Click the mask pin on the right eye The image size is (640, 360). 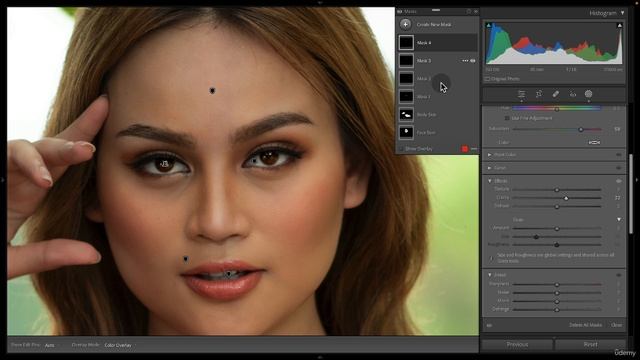pyautogui.click(x=255, y=161)
